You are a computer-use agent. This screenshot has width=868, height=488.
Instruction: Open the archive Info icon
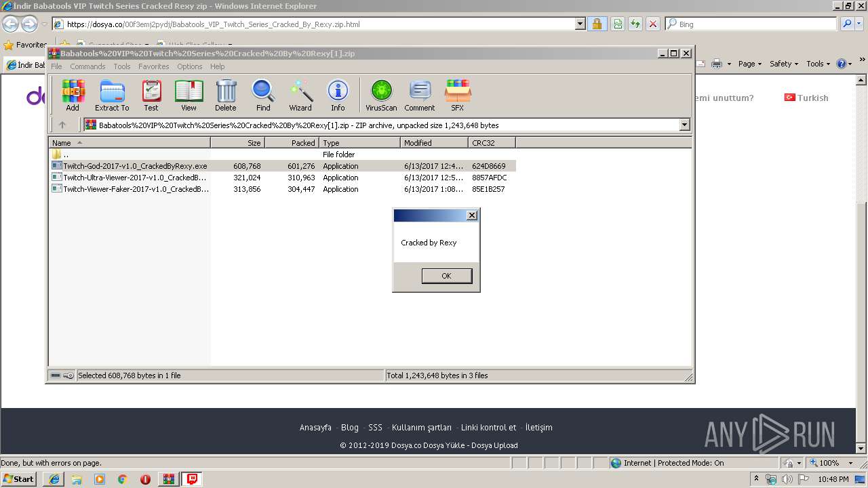[x=338, y=95]
